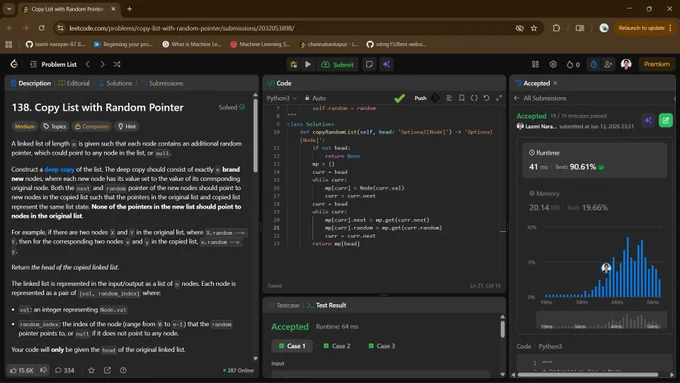Maximize the code editor with expand icon
This screenshot has height=383, width=680.
click(x=499, y=98)
